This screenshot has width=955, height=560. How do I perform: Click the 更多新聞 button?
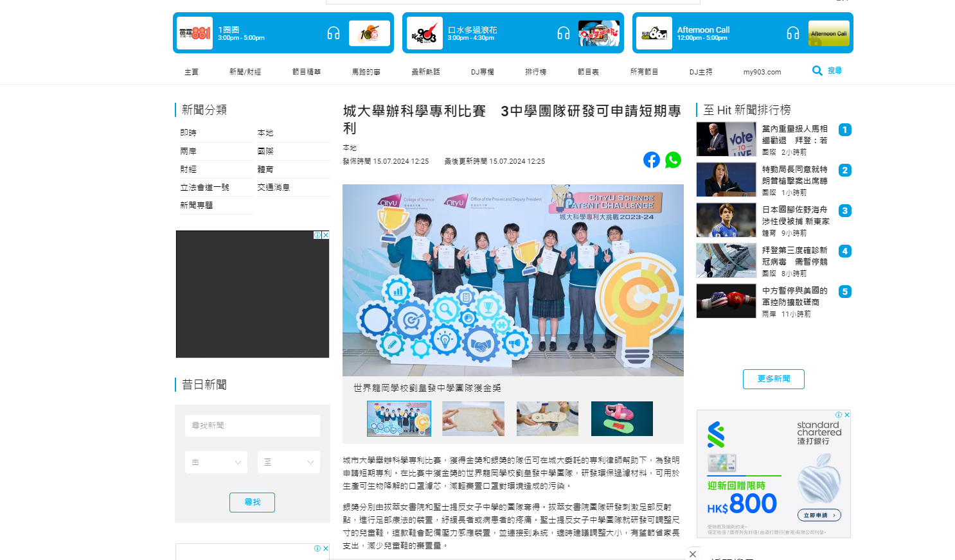tap(773, 379)
